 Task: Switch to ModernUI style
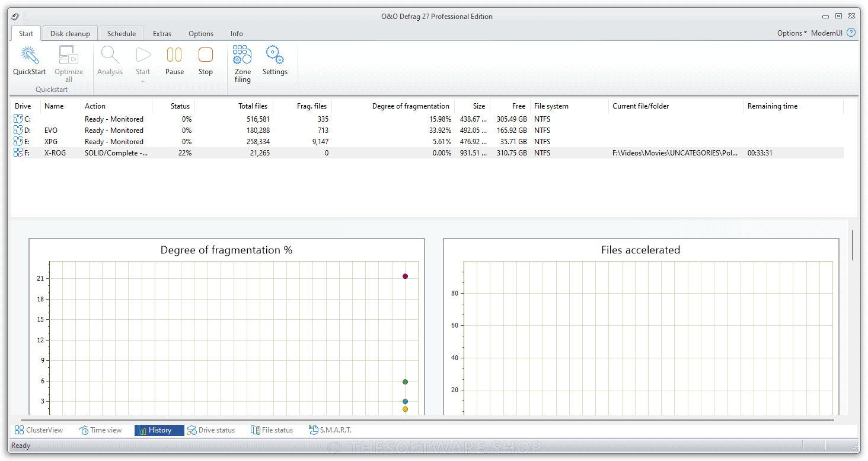[826, 33]
